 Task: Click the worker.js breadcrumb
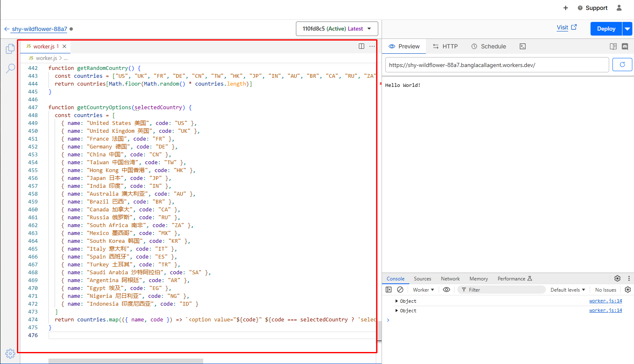point(46,58)
